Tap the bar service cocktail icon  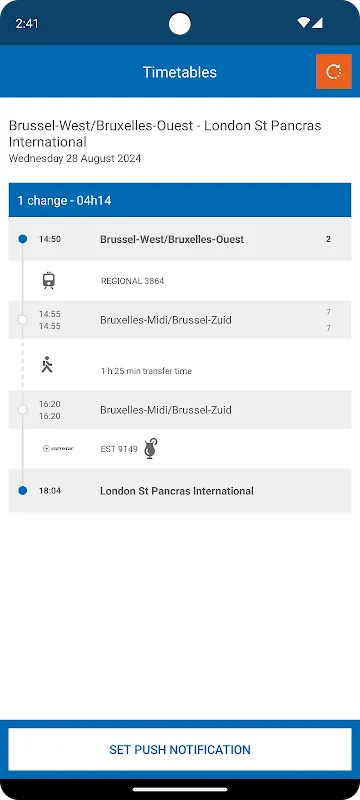coord(150,448)
